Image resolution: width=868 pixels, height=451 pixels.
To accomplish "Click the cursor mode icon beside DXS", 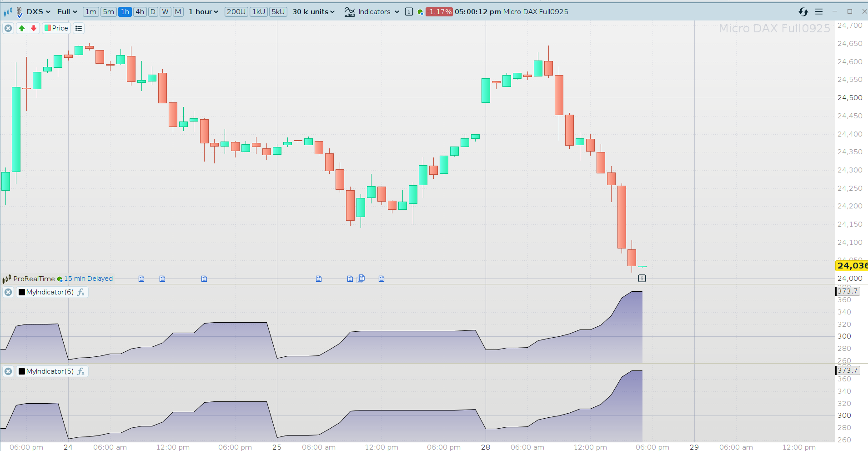I will (x=19, y=12).
